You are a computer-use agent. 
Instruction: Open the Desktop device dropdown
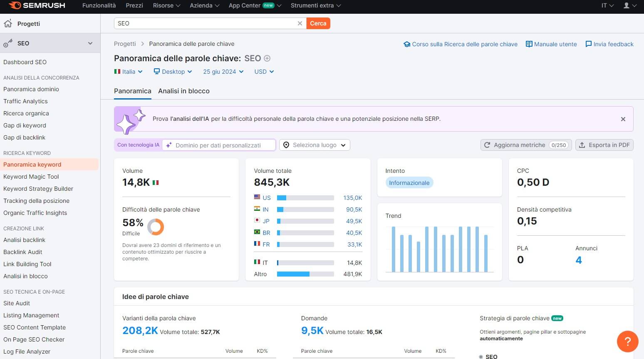tap(173, 72)
